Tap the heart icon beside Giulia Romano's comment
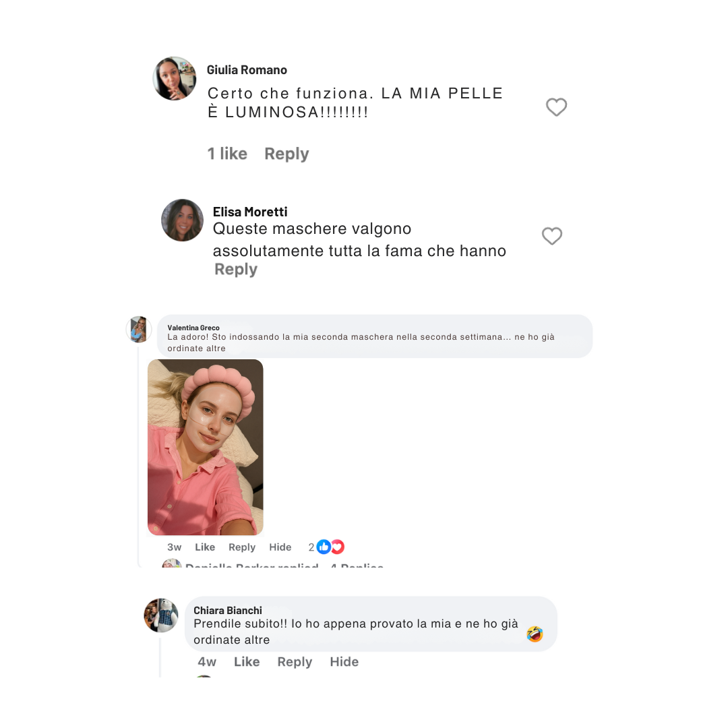 (x=556, y=107)
